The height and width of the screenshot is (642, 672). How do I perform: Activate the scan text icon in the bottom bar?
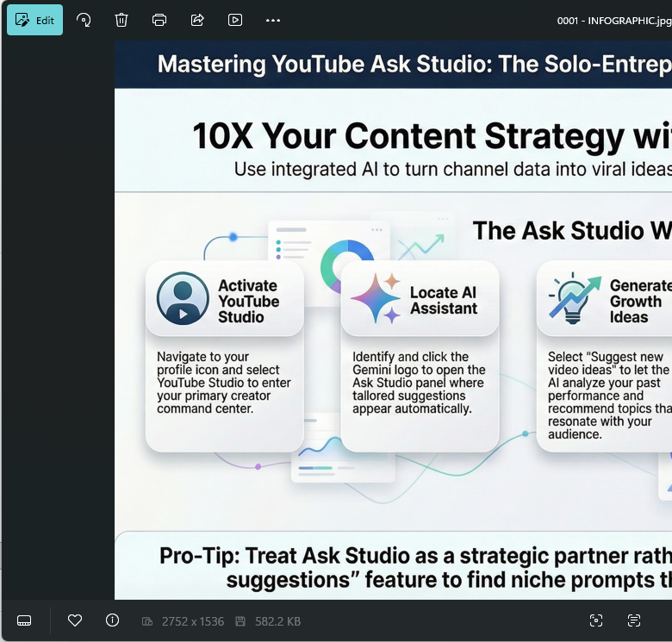tap(634, 620)
